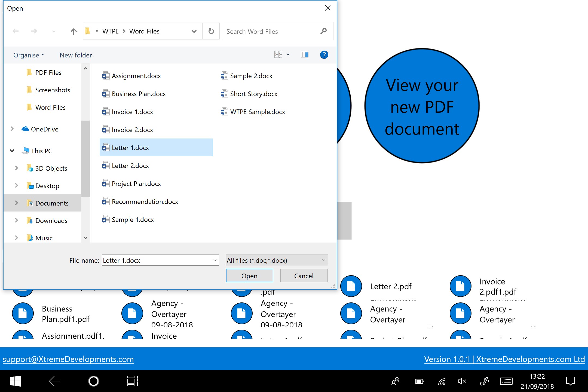The image size is (588, 392).
Task: Select the Project Plan.docx file
Action: point(136,184)
